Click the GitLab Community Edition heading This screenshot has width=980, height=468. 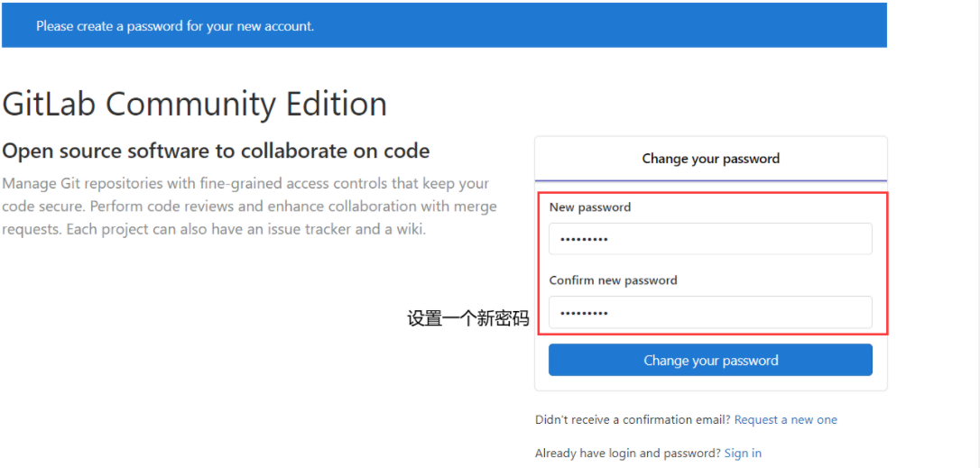pyautogui.click(x=194, y=104)
